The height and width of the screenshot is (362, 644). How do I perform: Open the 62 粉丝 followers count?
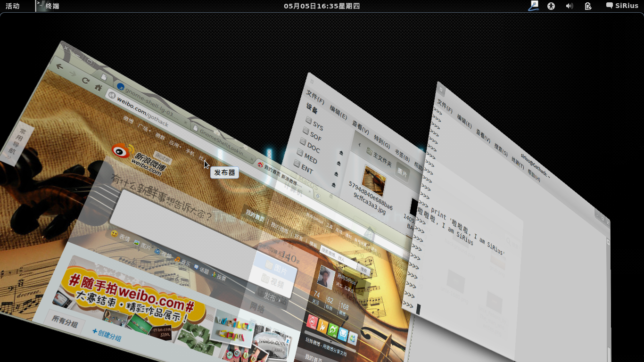click(330, 304)
